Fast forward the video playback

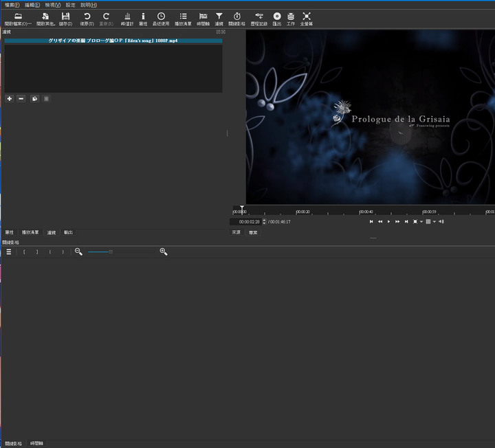pos(397,222)
